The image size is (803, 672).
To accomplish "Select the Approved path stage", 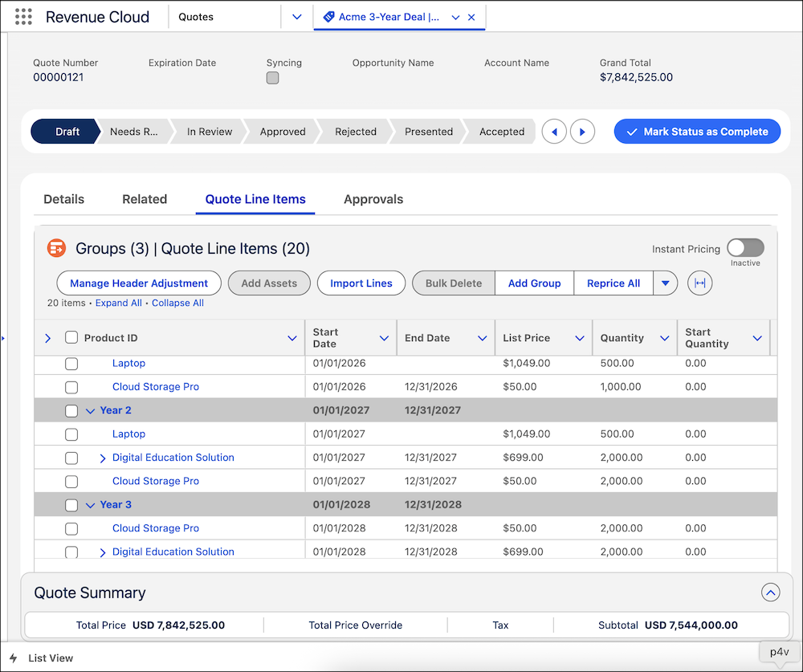I will (x=283, y=132).
